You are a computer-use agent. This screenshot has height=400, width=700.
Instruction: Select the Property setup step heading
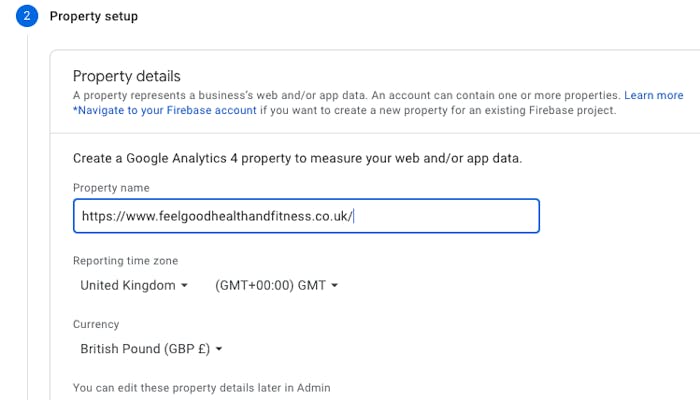pyautogui.click(x=94, y=17)
